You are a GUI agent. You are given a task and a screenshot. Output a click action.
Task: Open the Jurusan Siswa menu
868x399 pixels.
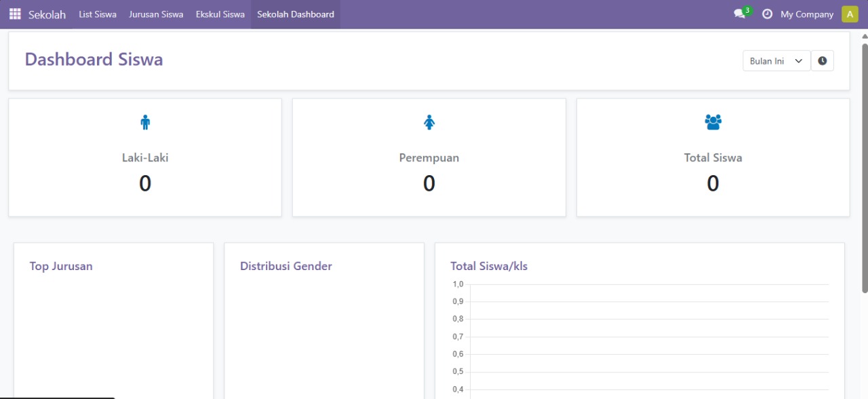click(x=156, y=14)
